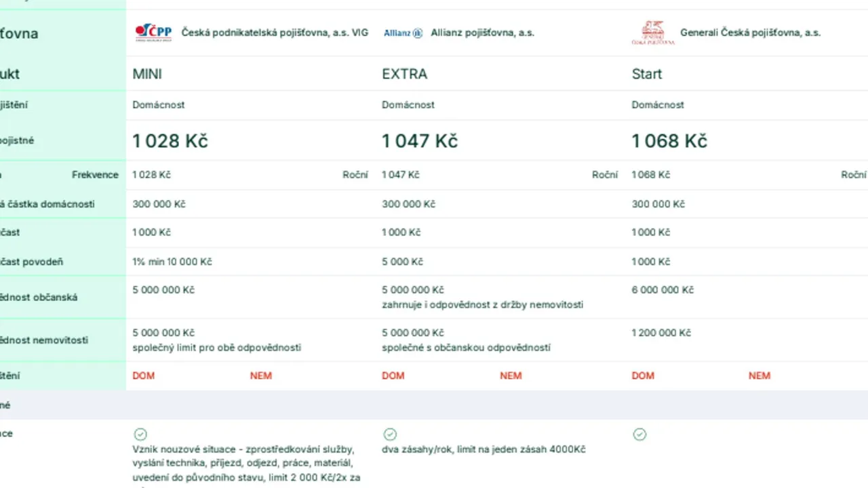Click the checkmark icon in the Start column
Screen dimensions: 868x488
639,434
